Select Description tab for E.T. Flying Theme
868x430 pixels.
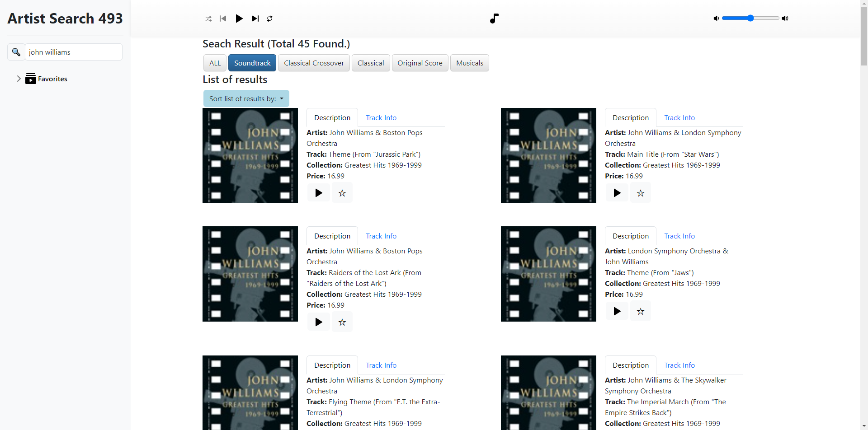click(332, 365)
